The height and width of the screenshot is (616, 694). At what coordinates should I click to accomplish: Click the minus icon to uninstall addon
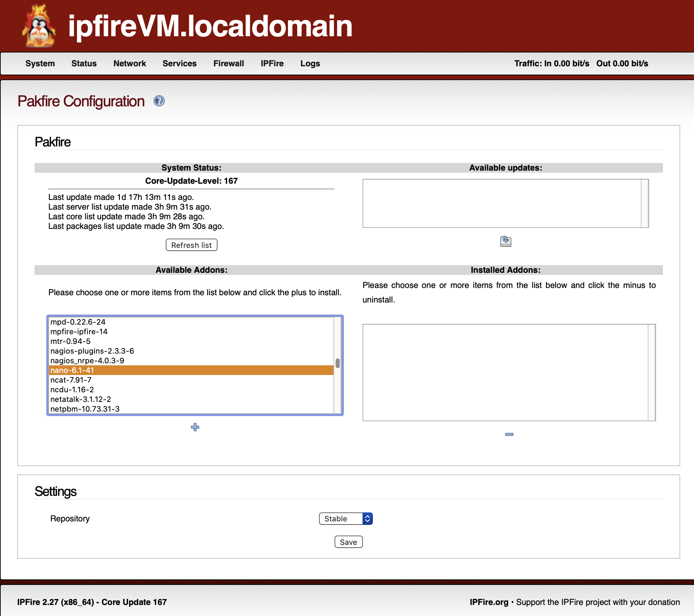coord(509,434)
